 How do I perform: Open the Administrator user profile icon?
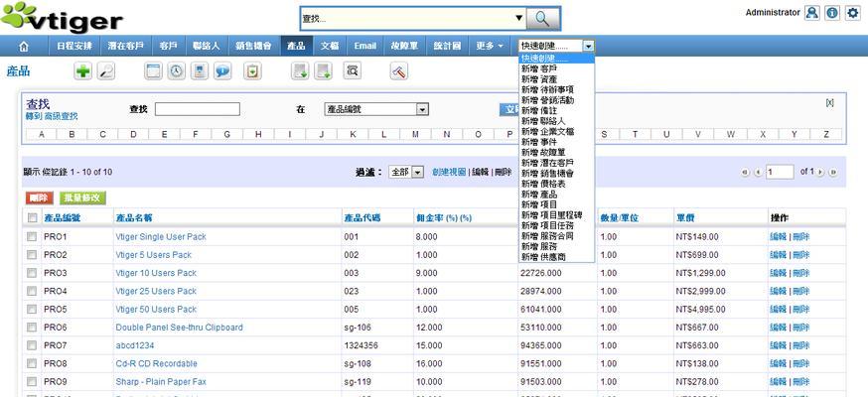pos(812,13)
